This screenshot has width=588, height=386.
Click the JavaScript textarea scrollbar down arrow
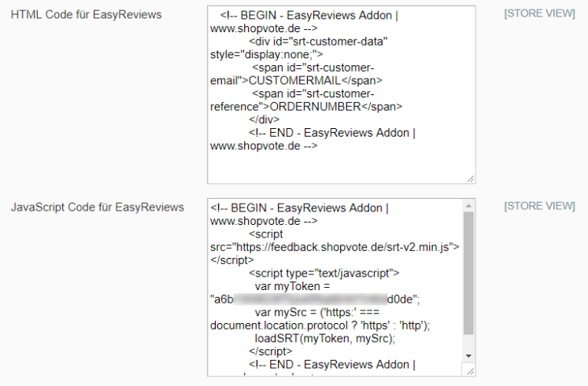tap(468, 355)
